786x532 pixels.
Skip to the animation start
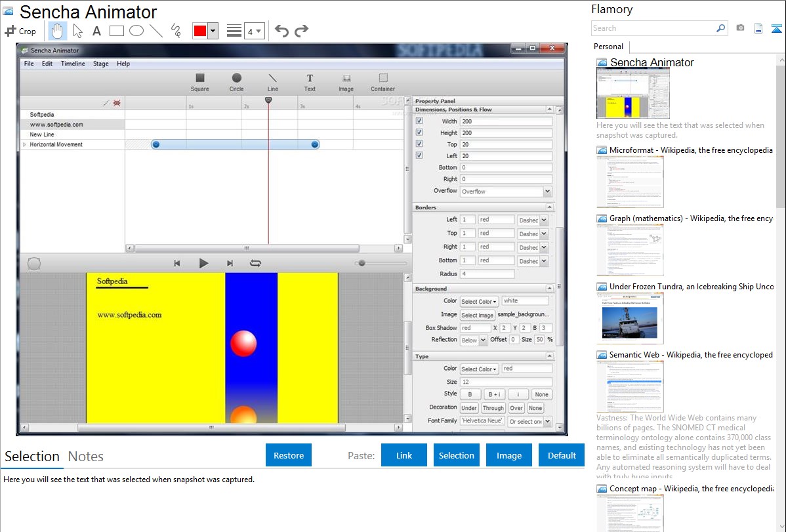tap(177, 263)
